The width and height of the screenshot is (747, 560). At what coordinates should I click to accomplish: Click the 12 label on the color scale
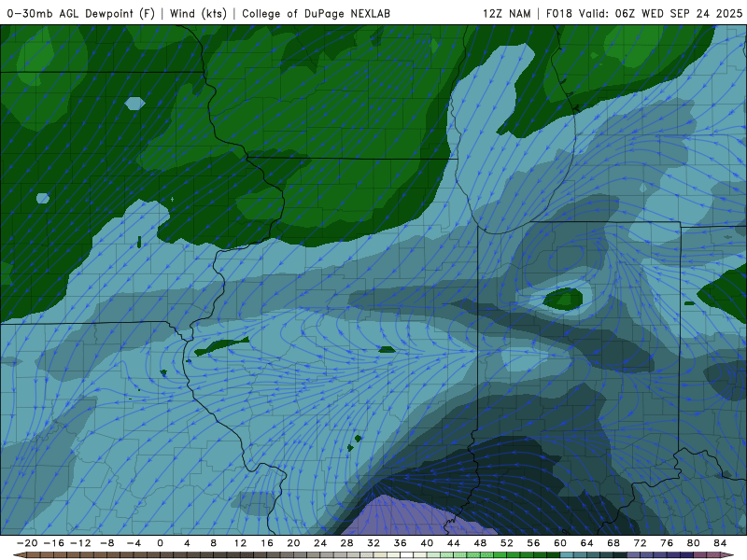pyautogui.click(x=240, y=543)
